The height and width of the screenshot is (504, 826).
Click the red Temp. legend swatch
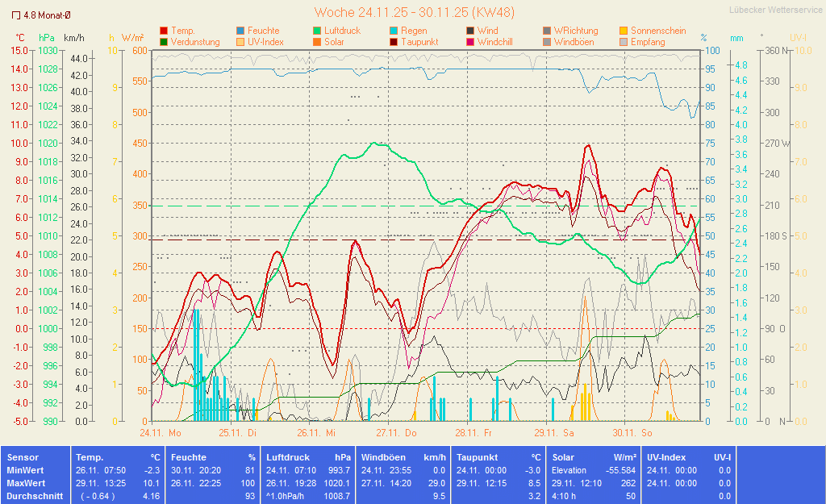click(x=165, y=31)
